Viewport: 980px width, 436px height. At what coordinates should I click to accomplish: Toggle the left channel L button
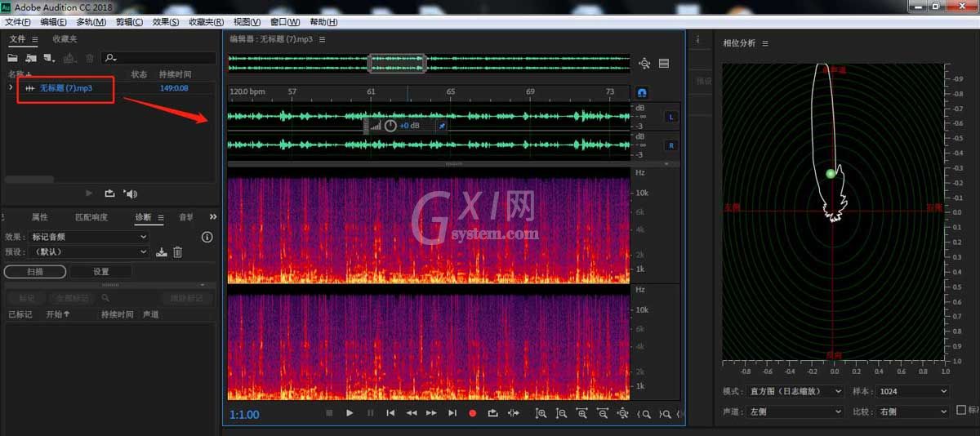point(671,117)
